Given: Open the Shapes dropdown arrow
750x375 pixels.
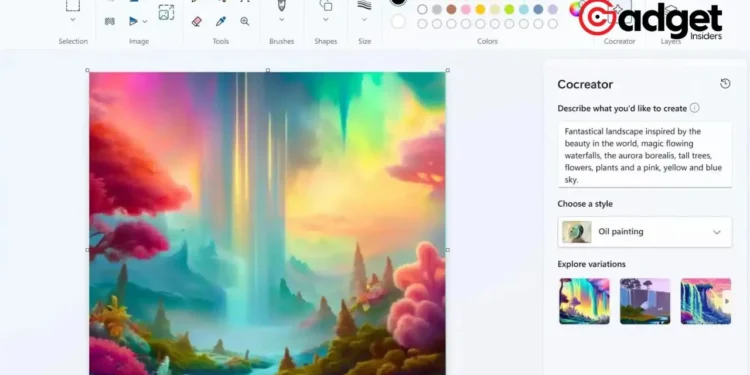Looking at the screenshot, I should pyautogui.click(x=326, y=20).
